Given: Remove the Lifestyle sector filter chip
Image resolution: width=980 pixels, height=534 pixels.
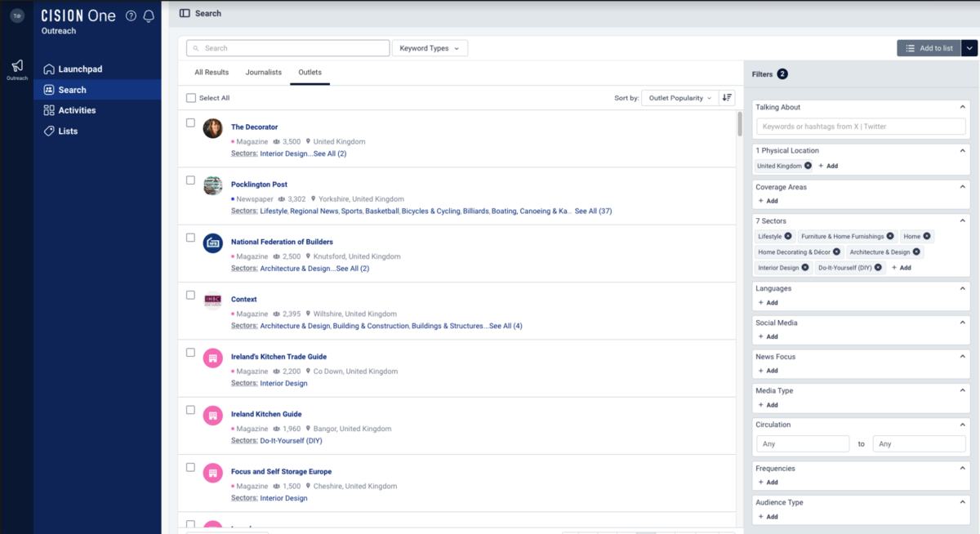Looking at the screenshot, I should pyautogui.click(x=788, y=236).
